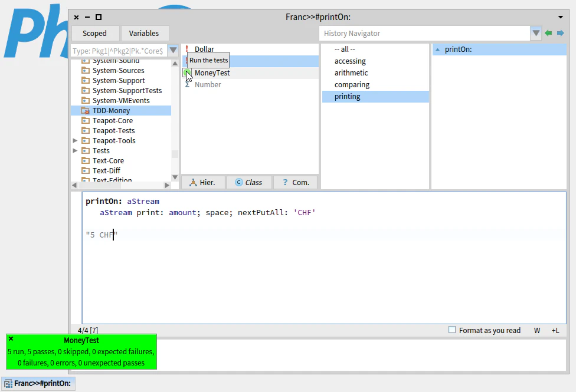Toggle the Hier. hierarchy view
This screenshot has height=392, width=576.
tap(203, 182)
